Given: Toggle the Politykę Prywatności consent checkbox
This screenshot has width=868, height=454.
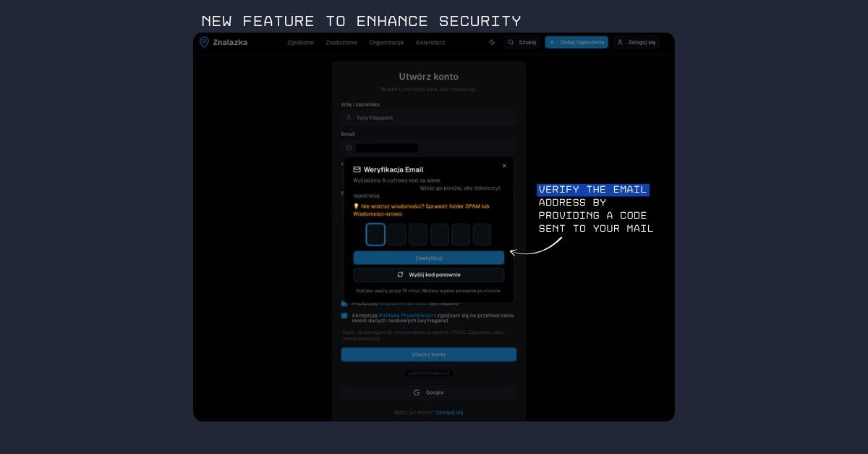Looking at the screenshot, I should click(x=344, y=316).
